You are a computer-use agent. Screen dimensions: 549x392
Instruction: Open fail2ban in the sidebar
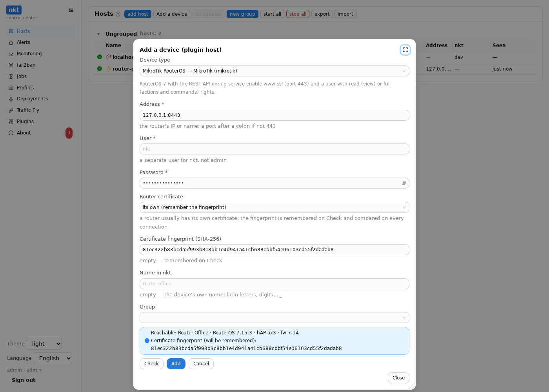[40, 65]
